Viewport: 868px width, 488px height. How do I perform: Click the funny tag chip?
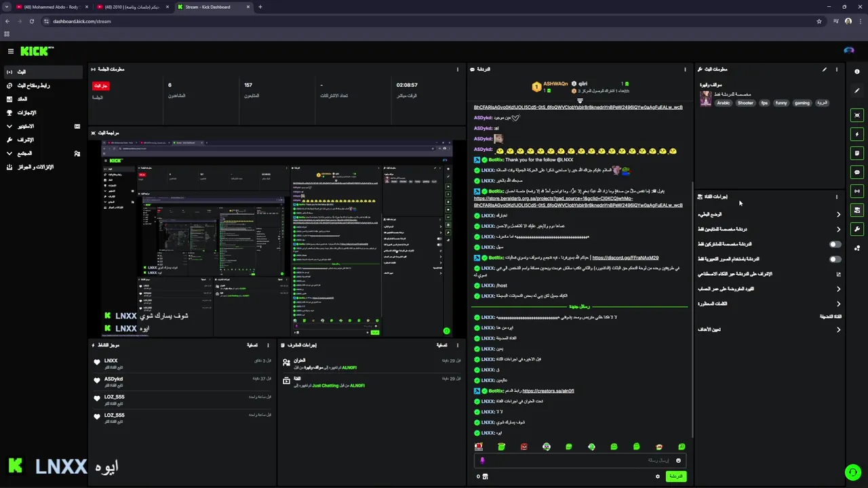click(781, 103)
